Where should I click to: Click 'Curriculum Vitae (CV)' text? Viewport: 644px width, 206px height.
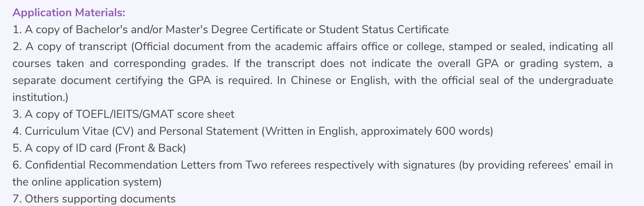(79, 131)
